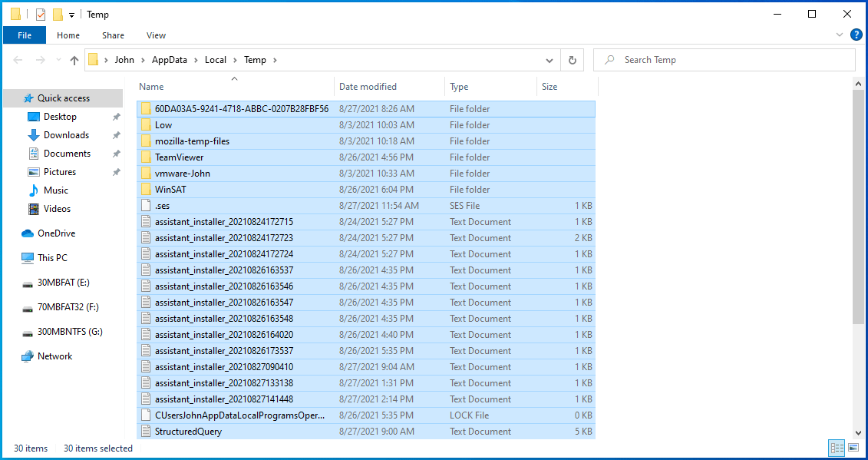Click New folder icon in title bar toolbar
This screenshot has height=460, width=868.
point(58,15)
